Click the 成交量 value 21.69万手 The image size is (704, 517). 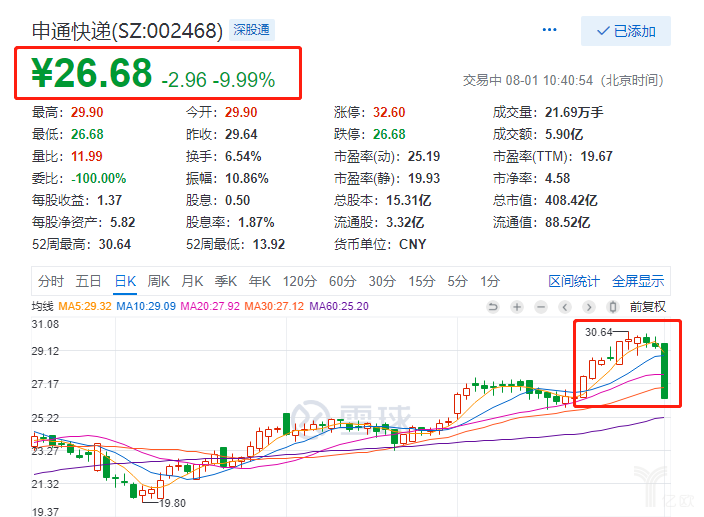click(x=574, y=112)
